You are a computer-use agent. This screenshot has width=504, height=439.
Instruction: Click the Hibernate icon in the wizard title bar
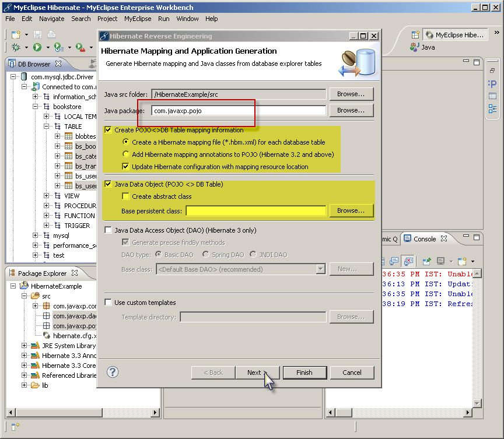104,36
